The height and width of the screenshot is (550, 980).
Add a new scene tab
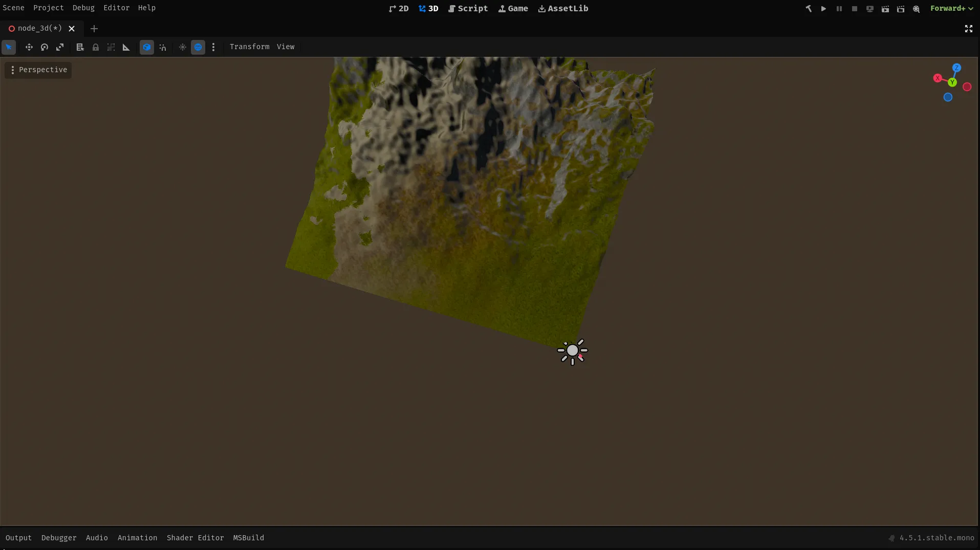pos(94,29)
